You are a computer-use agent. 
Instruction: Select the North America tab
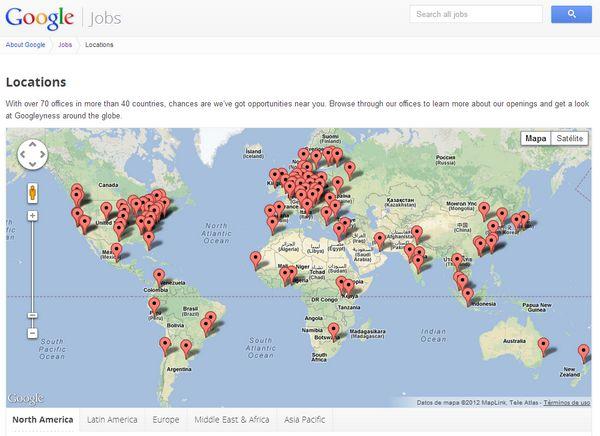pos(43,420)
